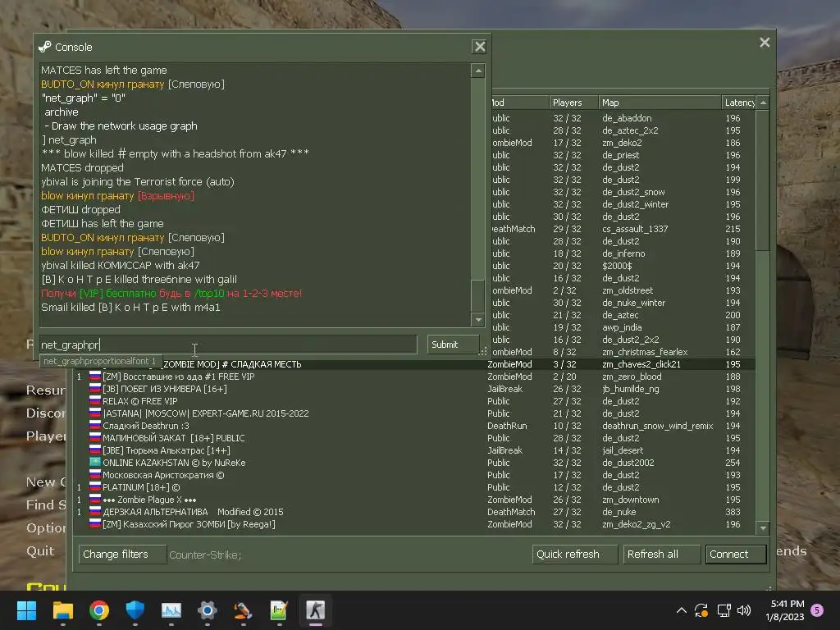840x630 pixels.
Task: Open the green notepad taskbar icon
Action: (x=279, y=610)
